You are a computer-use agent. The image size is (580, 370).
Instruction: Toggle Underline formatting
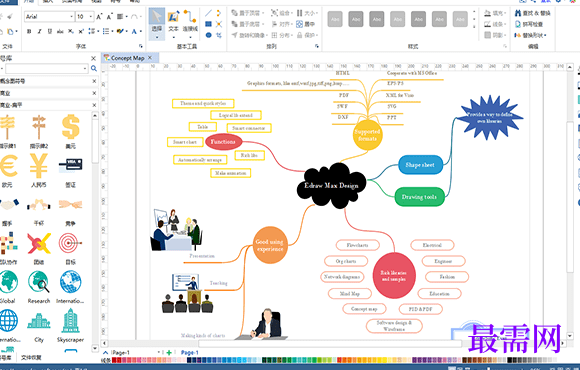coord(50,31)
